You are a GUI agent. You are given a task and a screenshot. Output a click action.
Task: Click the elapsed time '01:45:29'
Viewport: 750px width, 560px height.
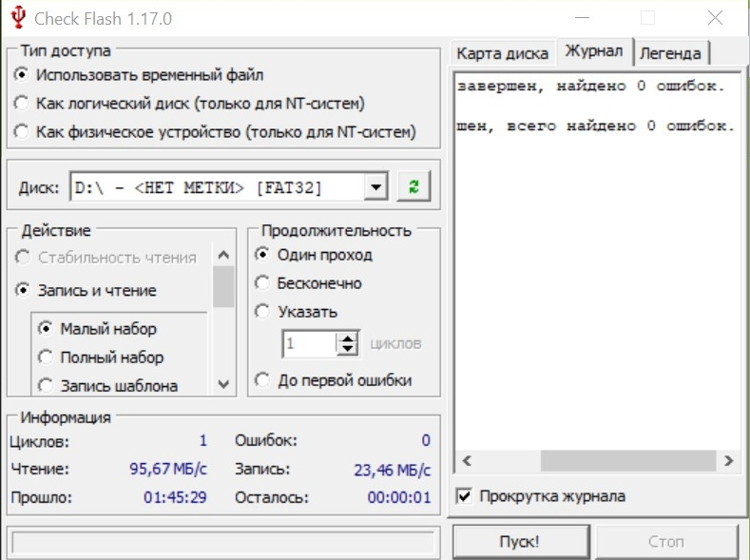[x=175, y=497]
